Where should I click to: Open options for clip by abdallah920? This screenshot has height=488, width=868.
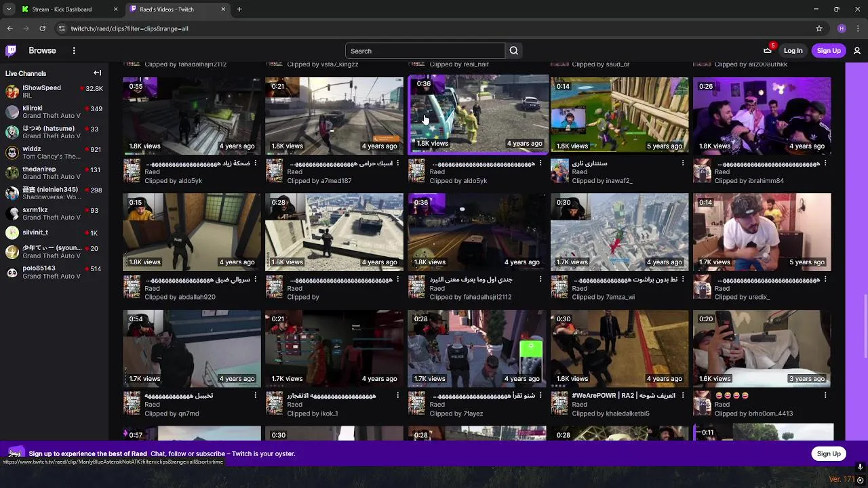click(x=256, y=279)
